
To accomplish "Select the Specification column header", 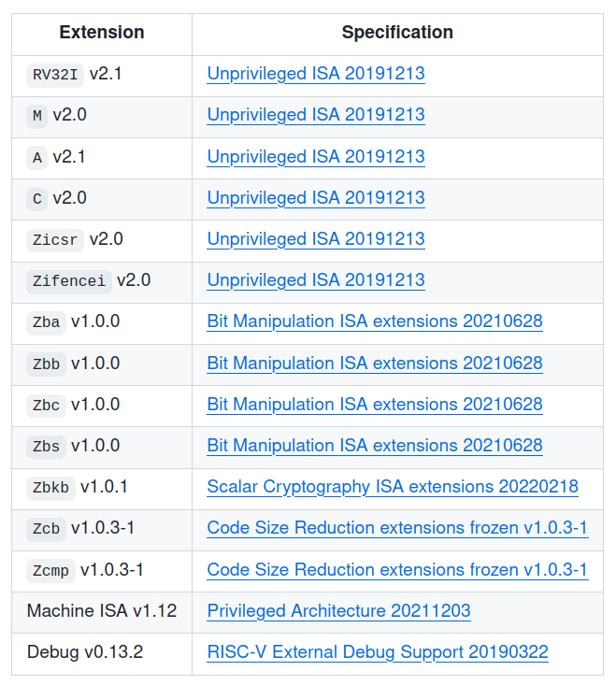I will point(397,33).
